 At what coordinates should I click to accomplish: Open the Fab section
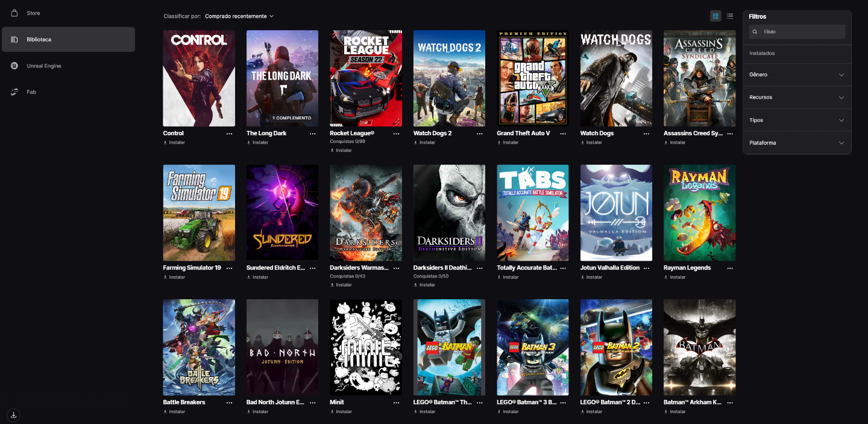click(68, 92)
